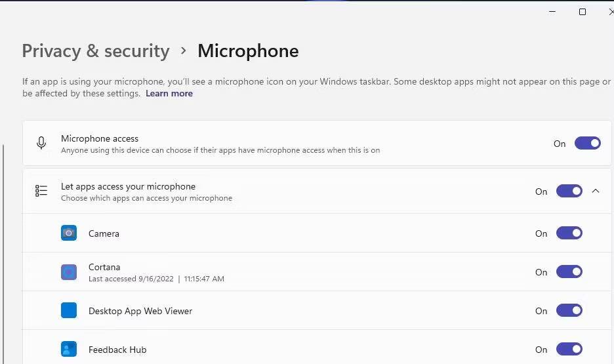Click the Desktop App Web Viewer icon
The height and width of the screenshot is (364, 614).
(x=69, y=310)
